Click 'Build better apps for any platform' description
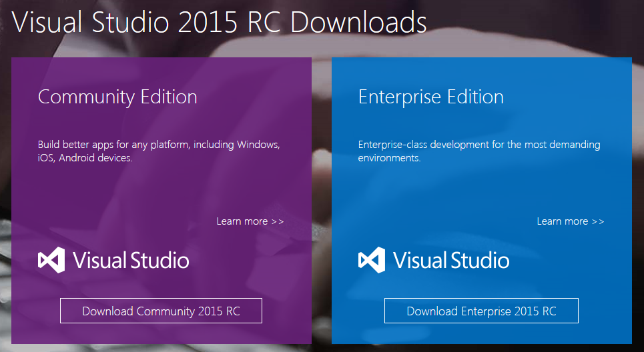 tap(159, 151)
